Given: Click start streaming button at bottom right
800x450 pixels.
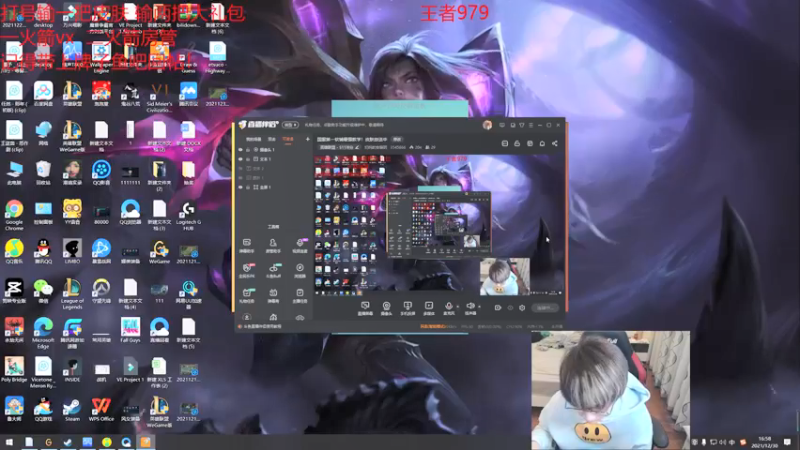Looking at the screenshot, I should [544, 308].
